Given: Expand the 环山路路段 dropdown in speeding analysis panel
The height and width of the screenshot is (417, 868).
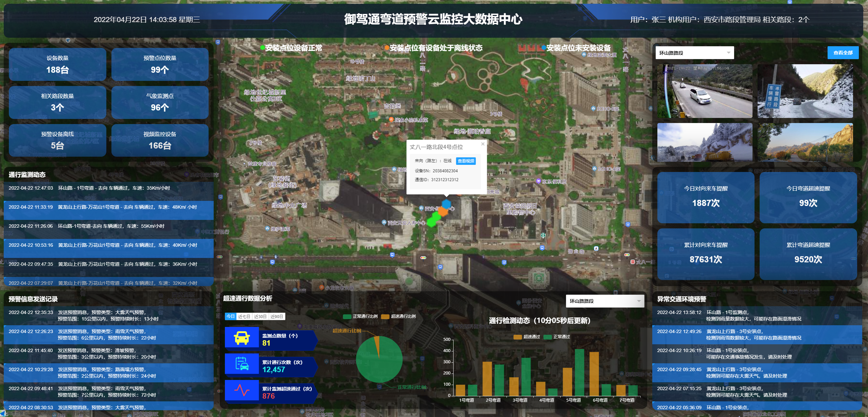Looking at the screenshot, I should [x=605, y=301].
